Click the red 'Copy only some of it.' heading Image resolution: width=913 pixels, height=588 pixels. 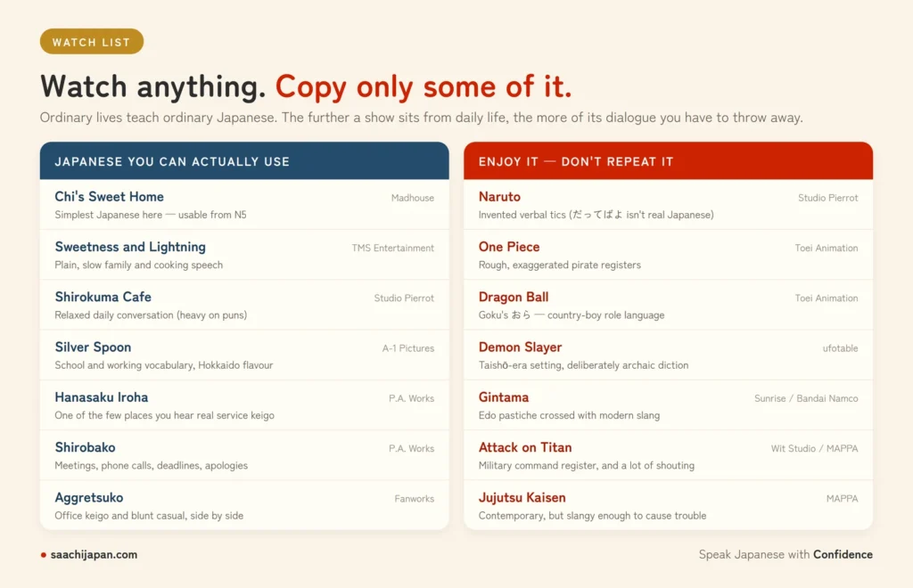click(x=424, y=86)
